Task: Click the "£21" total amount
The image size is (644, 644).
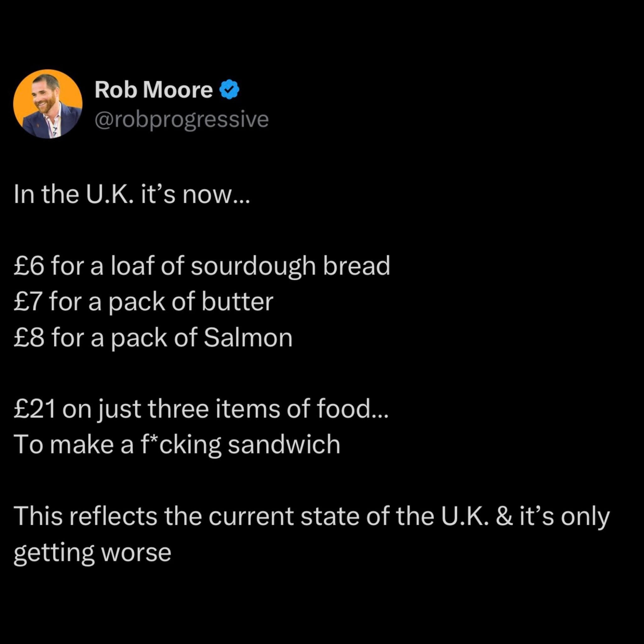Action: 34,409
